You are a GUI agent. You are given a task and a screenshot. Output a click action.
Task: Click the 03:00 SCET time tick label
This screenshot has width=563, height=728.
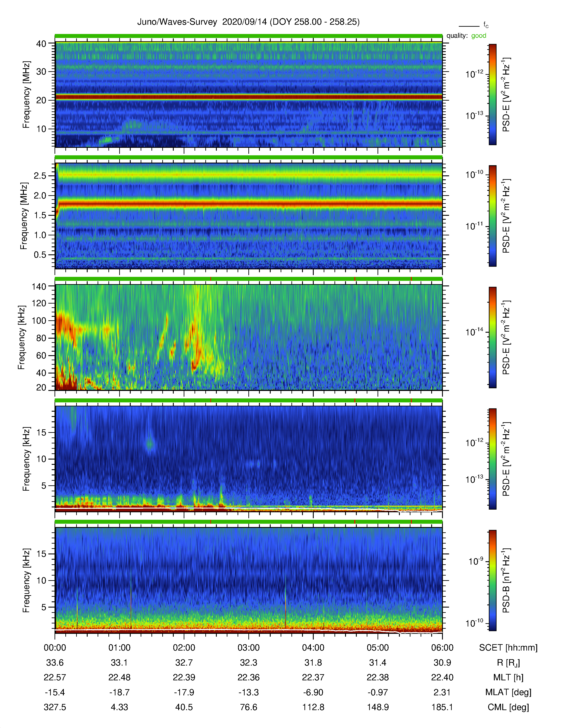pos(248,648)
